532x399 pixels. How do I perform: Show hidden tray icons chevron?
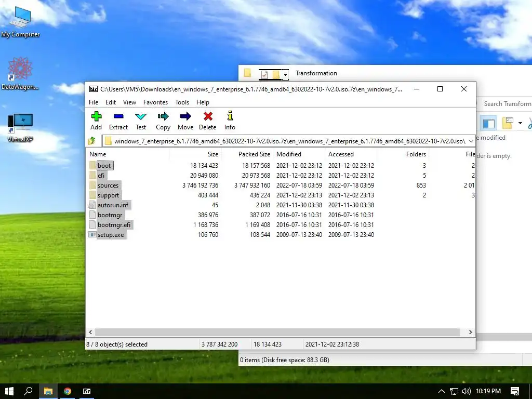442,391
